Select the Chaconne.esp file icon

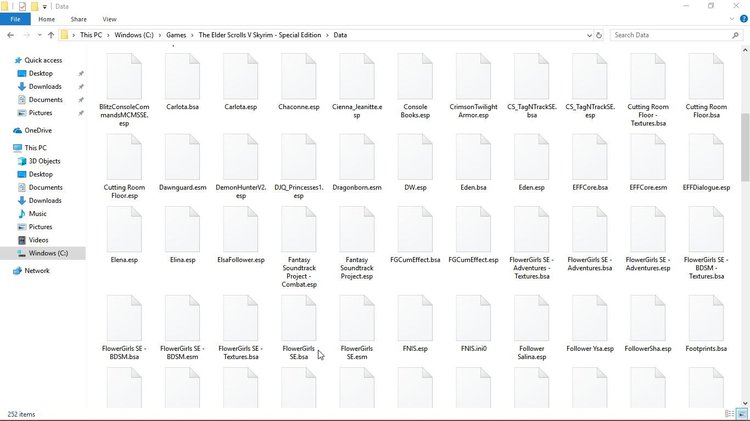tap(299, 77)
